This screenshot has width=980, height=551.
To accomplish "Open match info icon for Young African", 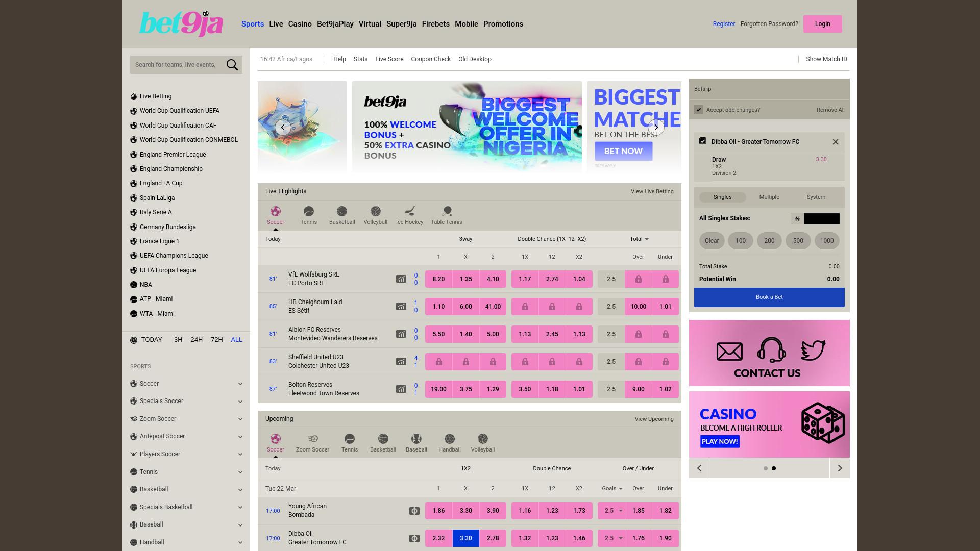I will tap(414, 511).
